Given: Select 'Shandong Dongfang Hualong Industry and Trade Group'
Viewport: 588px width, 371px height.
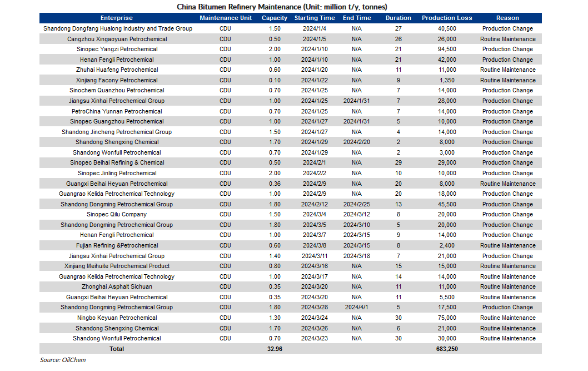Looking at the screenshot, I should (x=118, y=28).
